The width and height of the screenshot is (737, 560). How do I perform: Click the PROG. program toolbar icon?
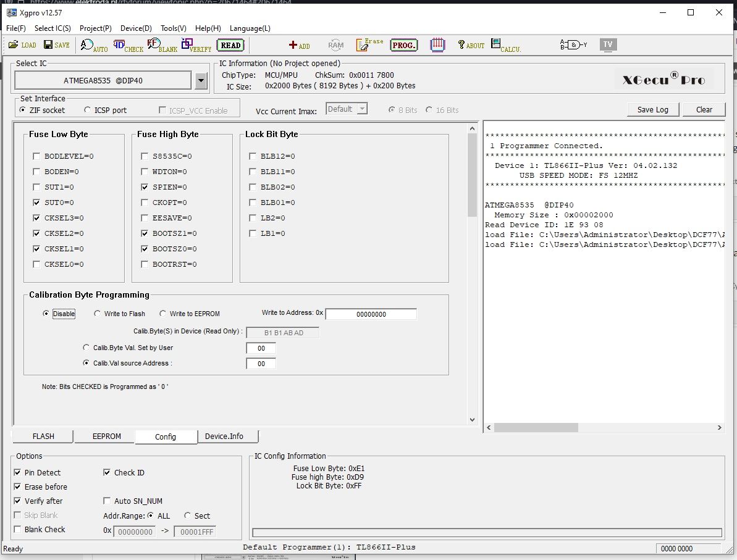pyautogui.click(x=404, y=45)
